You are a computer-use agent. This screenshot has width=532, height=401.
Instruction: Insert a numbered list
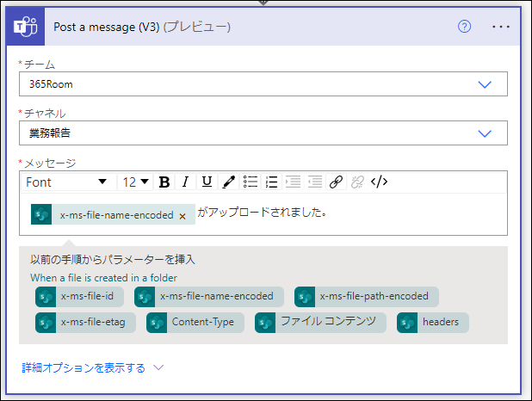click(272, 182)
